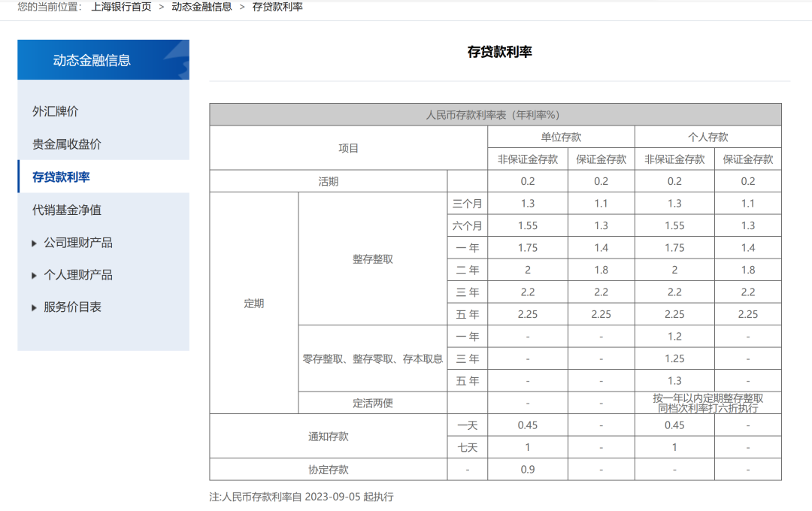This screenshot has width=812, height=511.
Task: Open 贵金属收盘价 sidebar item
Action: click(67, 144)
